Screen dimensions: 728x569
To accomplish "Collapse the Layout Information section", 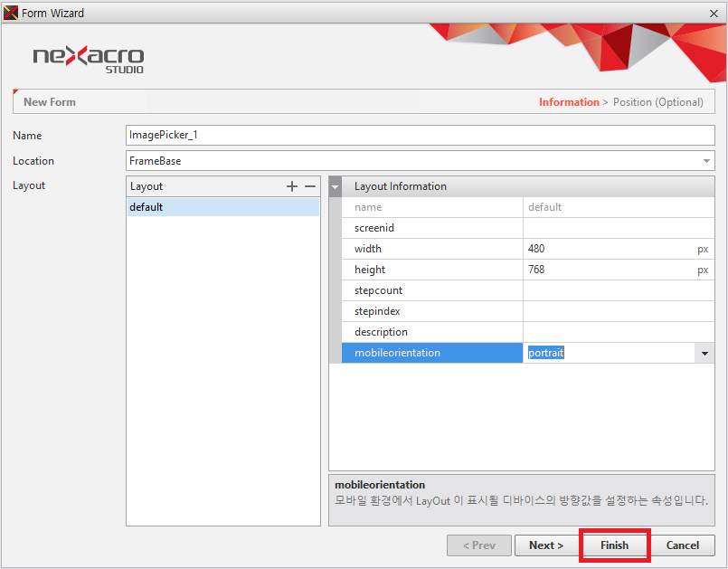I will (x=336, y=186).
